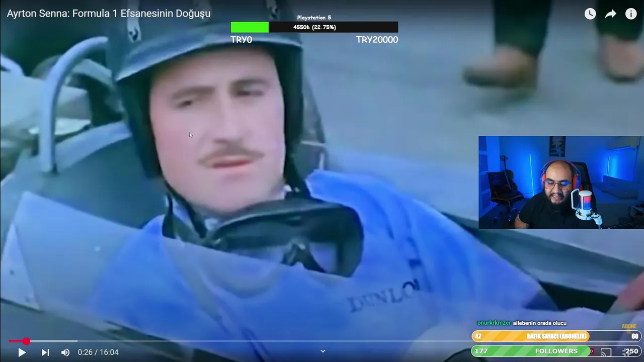Click the ABONE OL subscribe watermark
This screenshot has height=362, width=644.
(629, 328)
